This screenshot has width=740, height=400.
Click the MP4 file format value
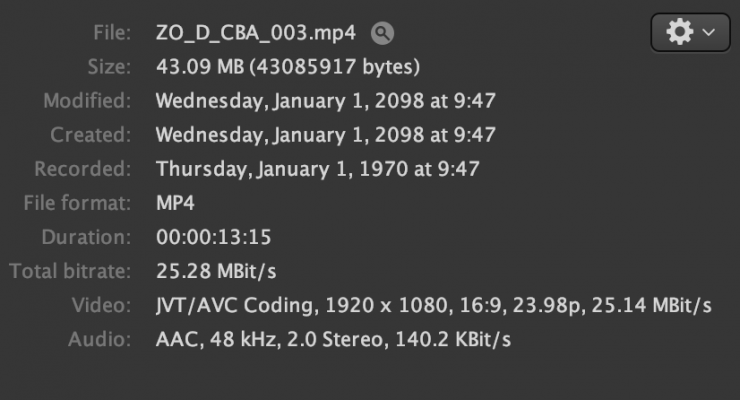[x=176, y=204]
